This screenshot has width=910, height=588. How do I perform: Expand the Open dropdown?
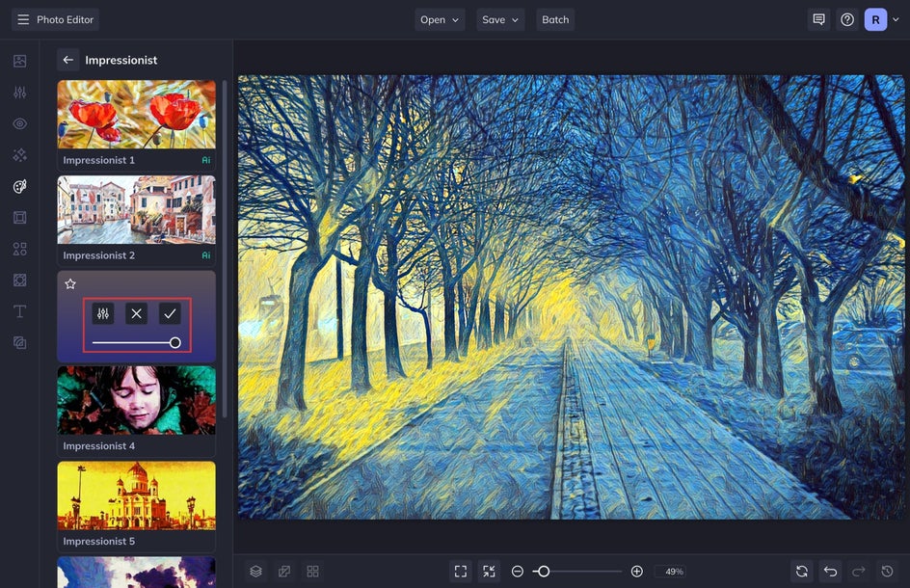(440, 19)
